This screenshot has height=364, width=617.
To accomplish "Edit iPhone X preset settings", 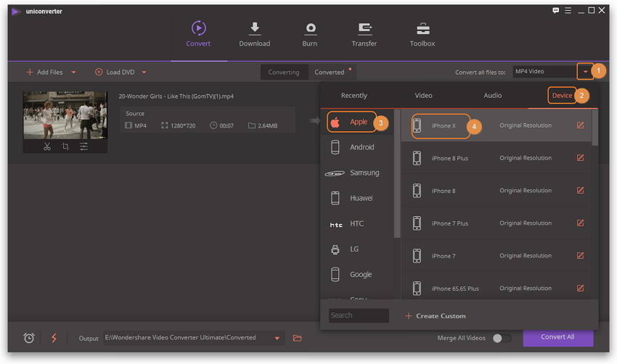I will (581, 125).
